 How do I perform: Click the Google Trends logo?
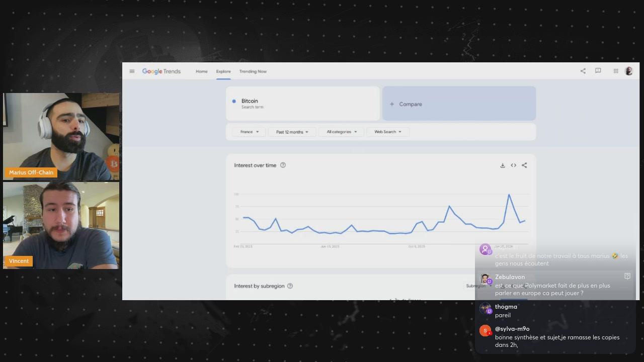coord(162,71)
